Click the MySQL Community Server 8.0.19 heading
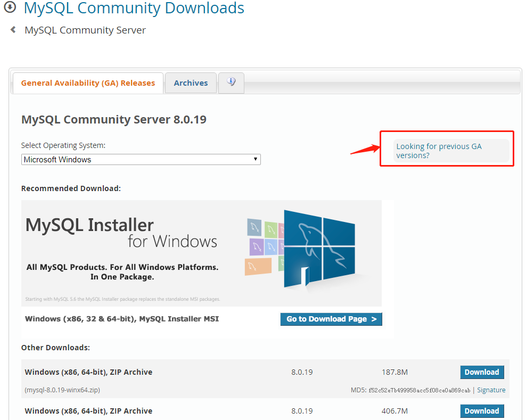 114,119
